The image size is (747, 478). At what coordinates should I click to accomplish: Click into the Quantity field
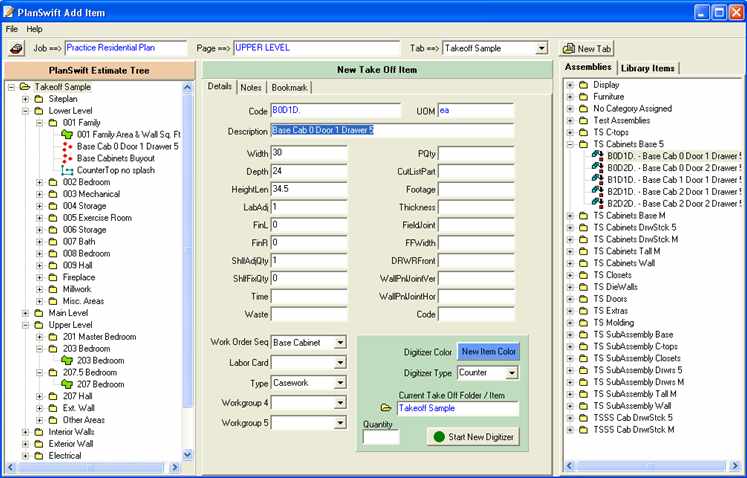pyautogui.click(x=381, y=437)
